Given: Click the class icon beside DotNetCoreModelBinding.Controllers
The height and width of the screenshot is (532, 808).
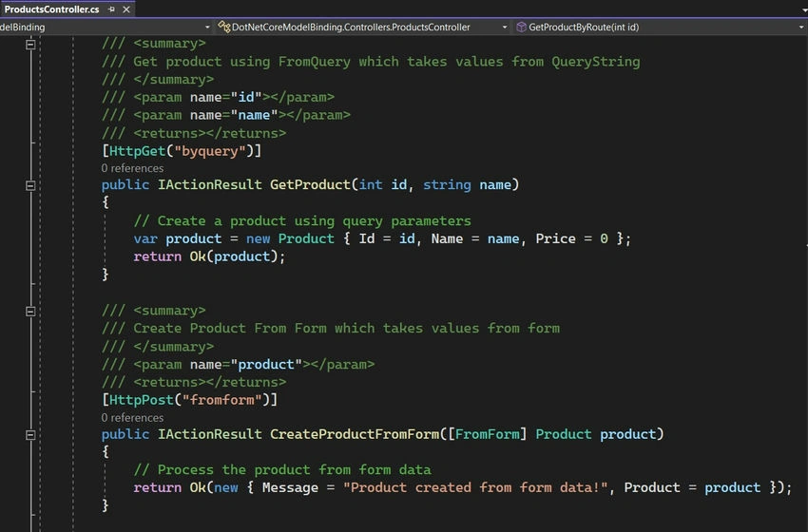Looking at the screenshot, I should pos(224,27).
